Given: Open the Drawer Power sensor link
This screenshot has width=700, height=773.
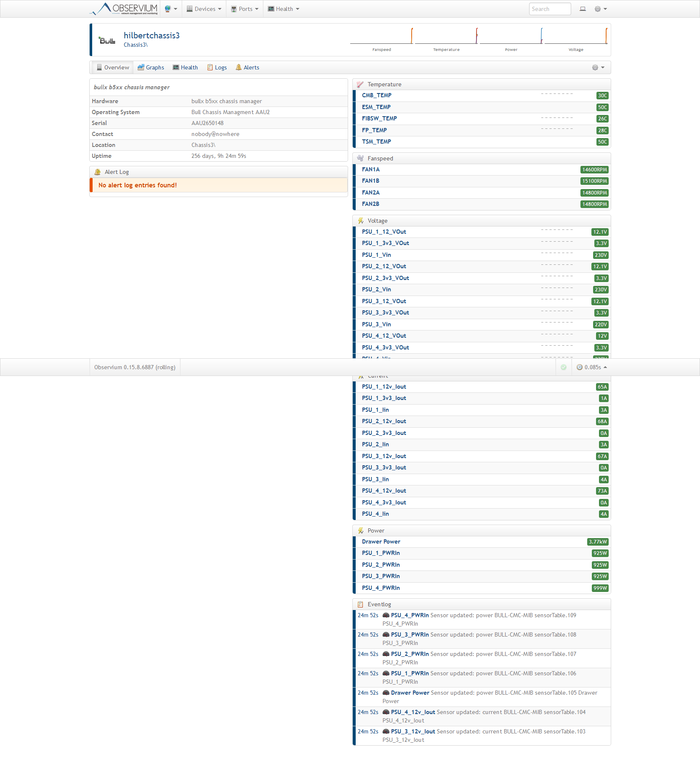Looking at the screenshot, I should [381, 541].
